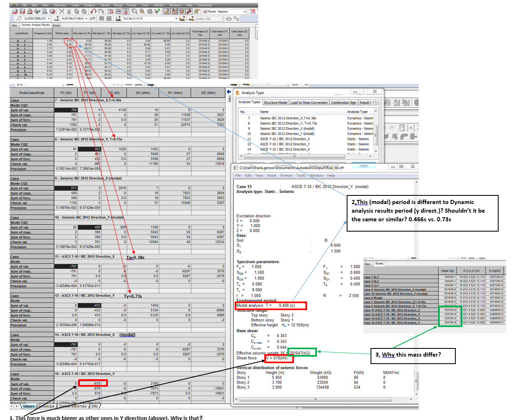
Task: Open the Load to Mass Conversion tab
Action: point(309,102)
